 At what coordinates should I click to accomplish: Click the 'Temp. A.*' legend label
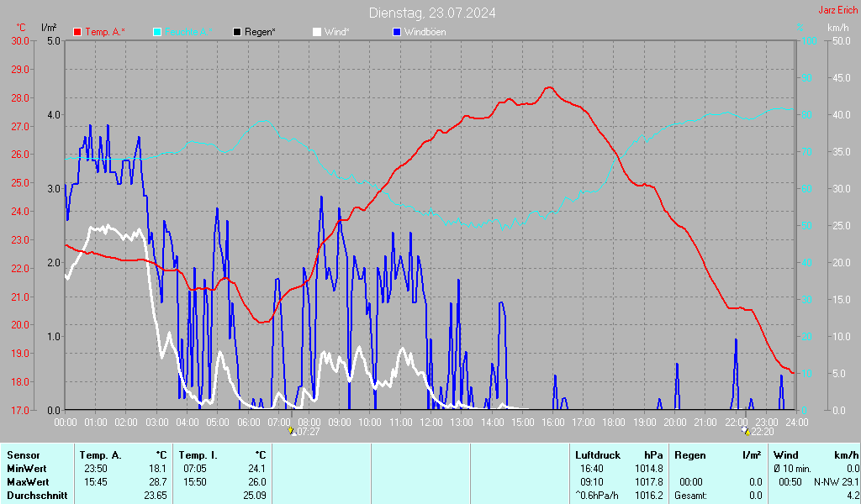point(105,33)
